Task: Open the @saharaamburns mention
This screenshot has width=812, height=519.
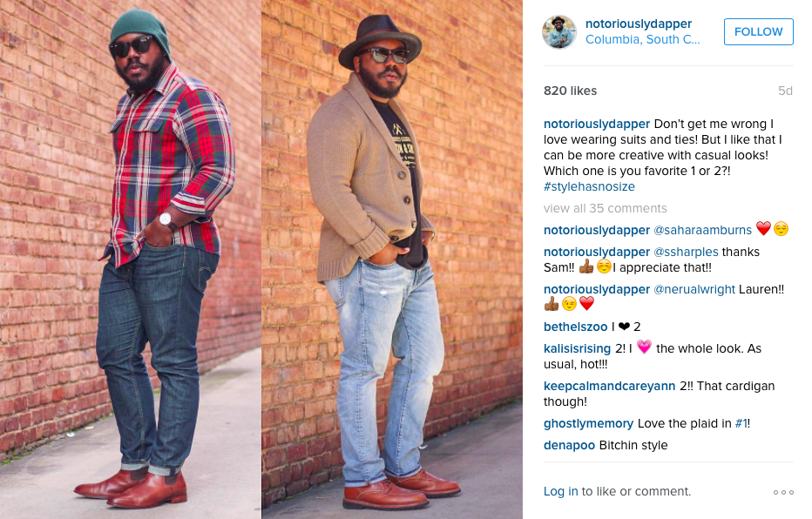Action: pyautogui.click(x=702, y=230)
